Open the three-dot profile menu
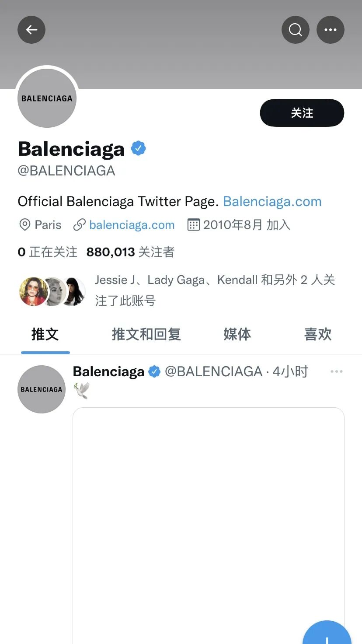The height and width of the screenshot is (644, 362). [x=331, y=30]
